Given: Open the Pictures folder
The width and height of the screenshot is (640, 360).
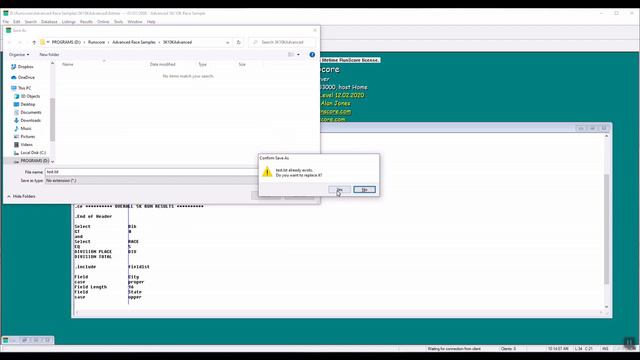Looking at the screenshot, I should 28,136.
